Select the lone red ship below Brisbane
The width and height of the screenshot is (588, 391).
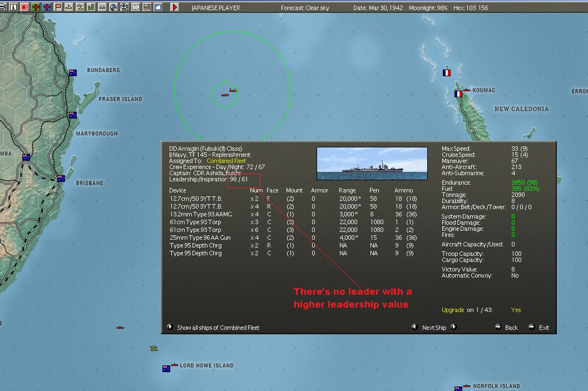click(x=120, y=327)
